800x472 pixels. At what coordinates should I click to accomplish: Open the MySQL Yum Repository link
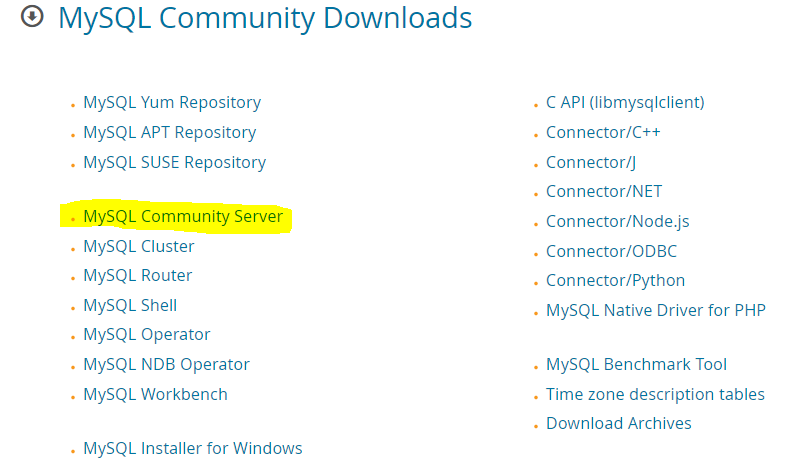[x=172, y=103]
